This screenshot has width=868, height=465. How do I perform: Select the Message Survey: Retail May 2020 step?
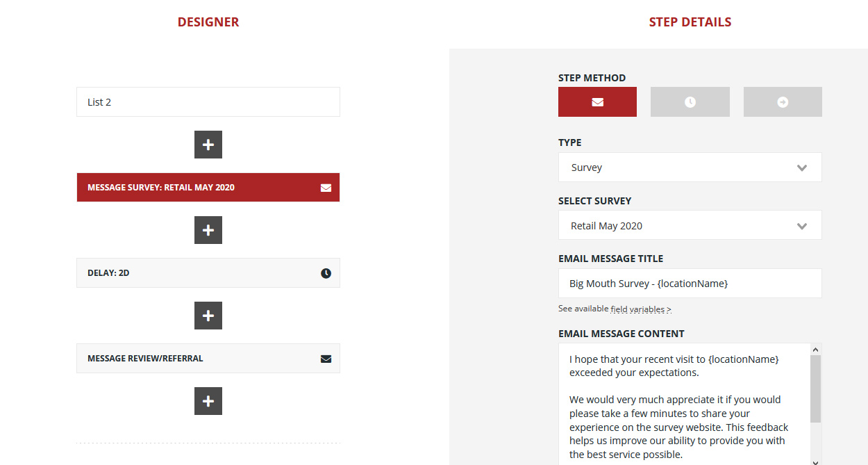click(194, 188)
